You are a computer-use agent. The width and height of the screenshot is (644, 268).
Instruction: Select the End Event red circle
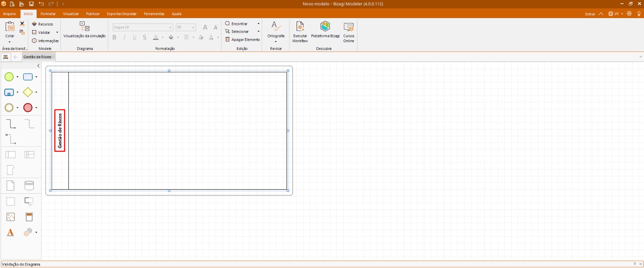click(28, 108)
